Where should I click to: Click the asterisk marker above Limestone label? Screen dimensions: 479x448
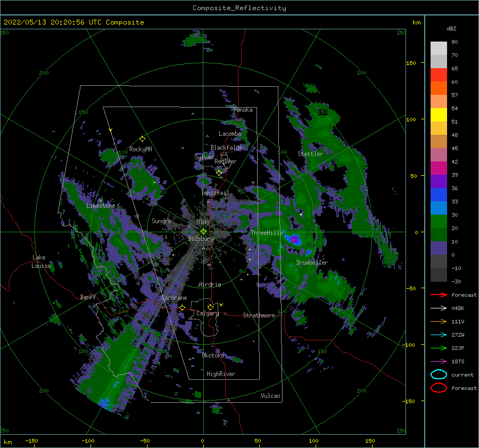click(101, 200)
